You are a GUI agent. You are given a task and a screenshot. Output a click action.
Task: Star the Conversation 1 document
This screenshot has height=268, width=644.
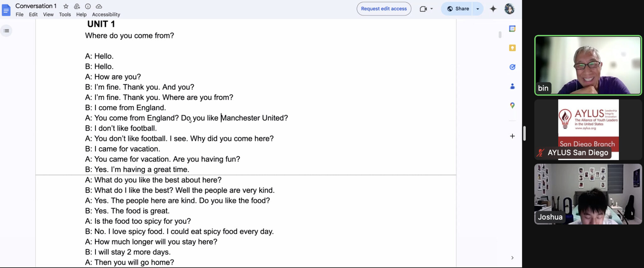66,6
